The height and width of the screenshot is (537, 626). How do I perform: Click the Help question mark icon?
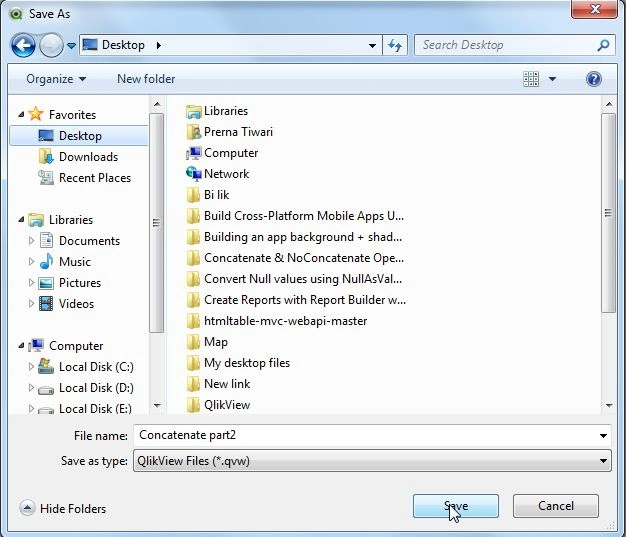click(594, 79)
